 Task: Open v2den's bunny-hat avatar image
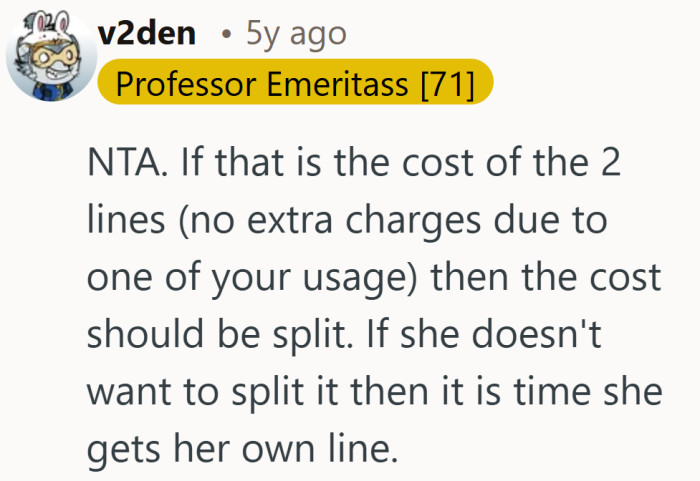[51, 56]
